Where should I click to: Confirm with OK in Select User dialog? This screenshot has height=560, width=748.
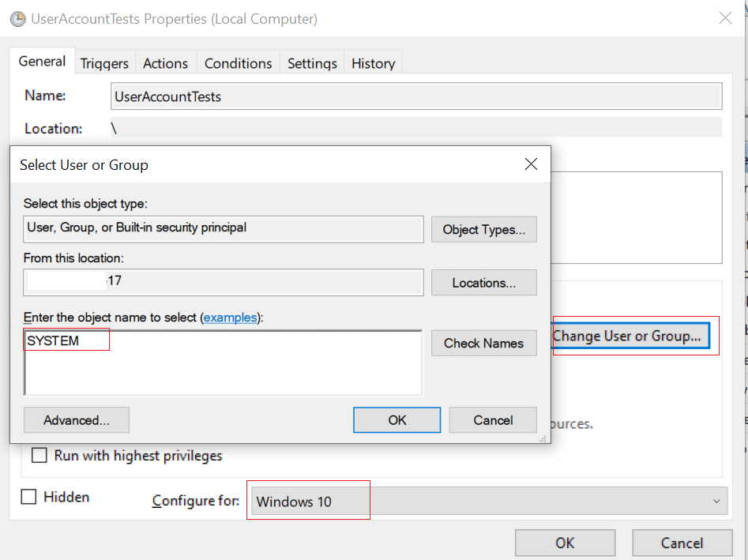pos(397,419)
